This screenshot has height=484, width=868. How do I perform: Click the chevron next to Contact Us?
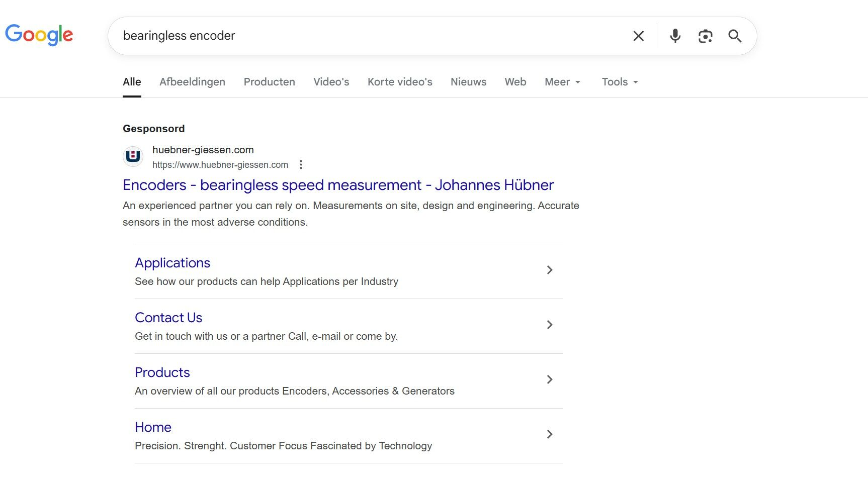pos(550,325)
